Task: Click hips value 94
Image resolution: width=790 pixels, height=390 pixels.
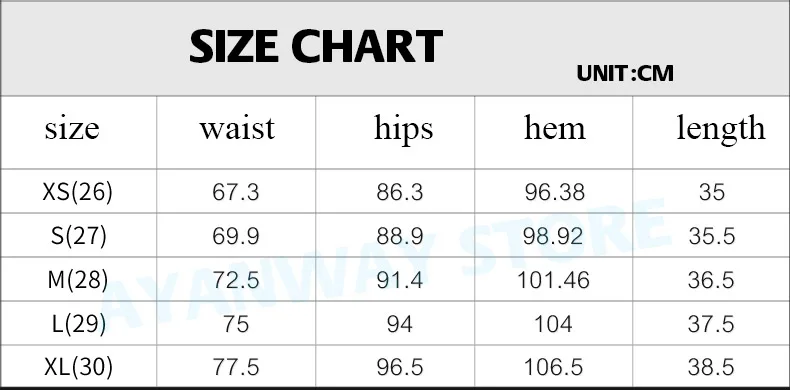Action: pos(400,324)
